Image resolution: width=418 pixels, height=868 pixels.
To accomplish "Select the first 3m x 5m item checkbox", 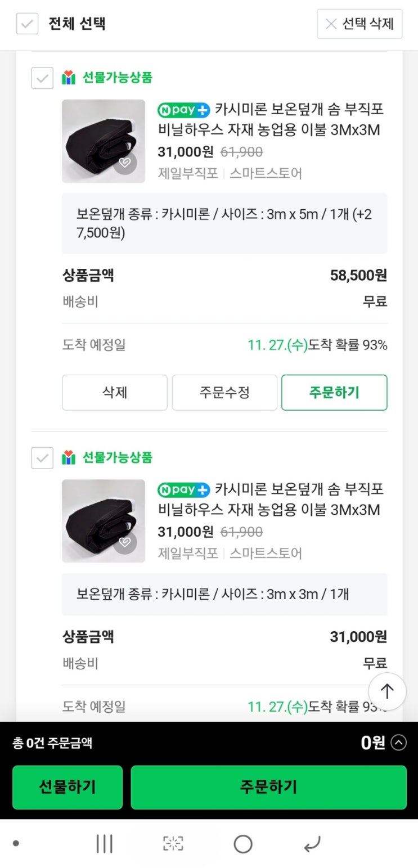I will click(42, 78).
